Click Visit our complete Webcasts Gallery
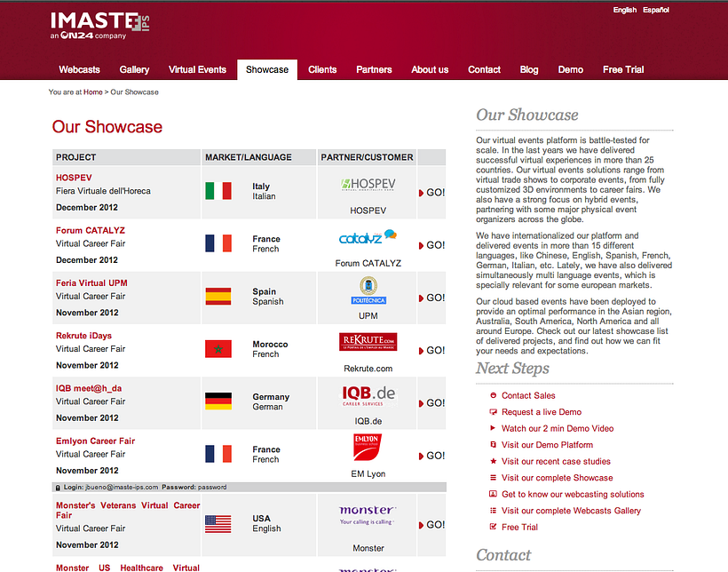Image resolution: width=728 pixels, height=572 pixels. [571, 511]
